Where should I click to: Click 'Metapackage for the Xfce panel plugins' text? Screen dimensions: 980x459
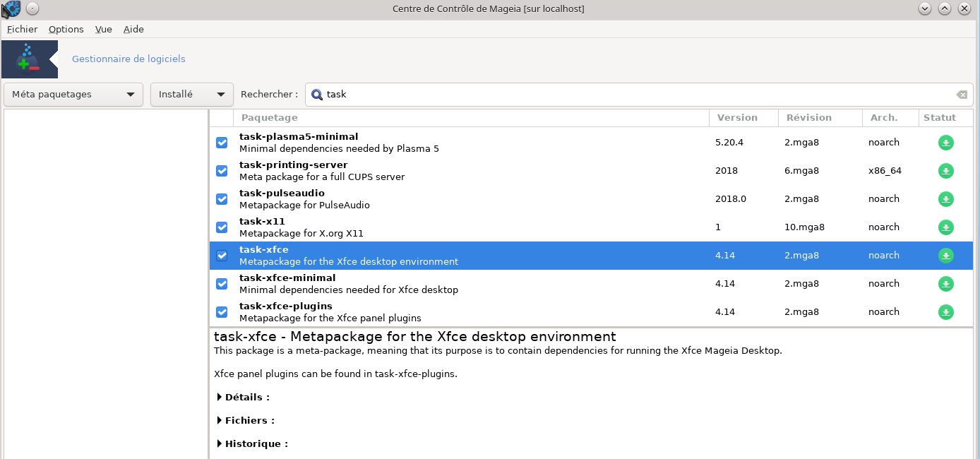click(330, 318)
